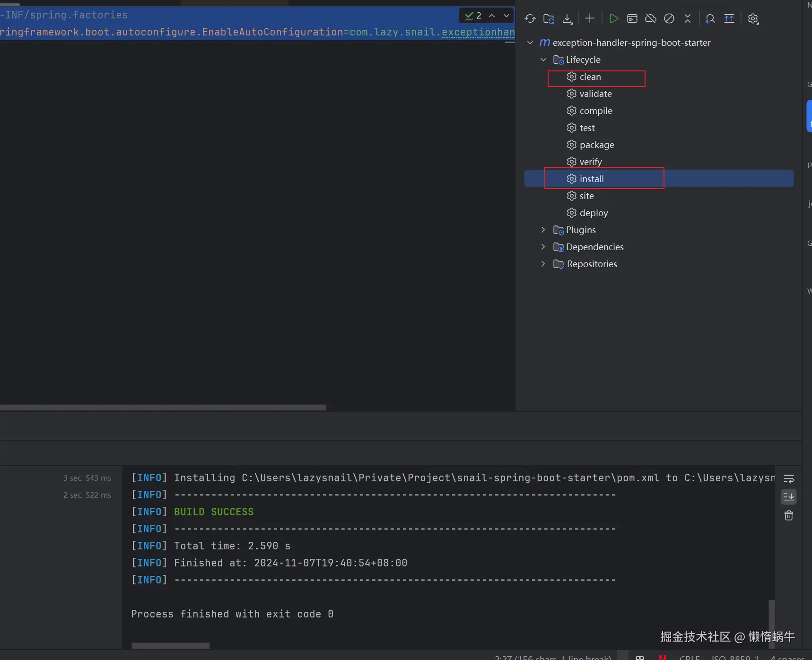This screenshot has width=812, height=660.
Task: Select the test lifecycle goal
Action: click(x=587, y=128)
